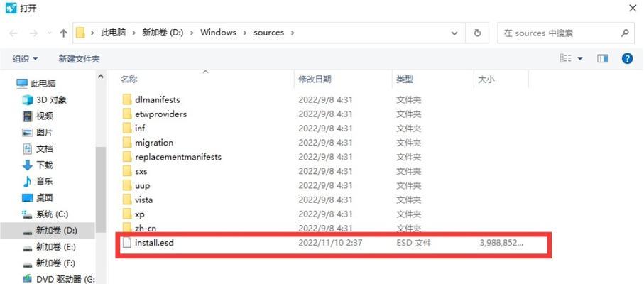
Task: Open the 组织 menu
Action: [25, 59]
